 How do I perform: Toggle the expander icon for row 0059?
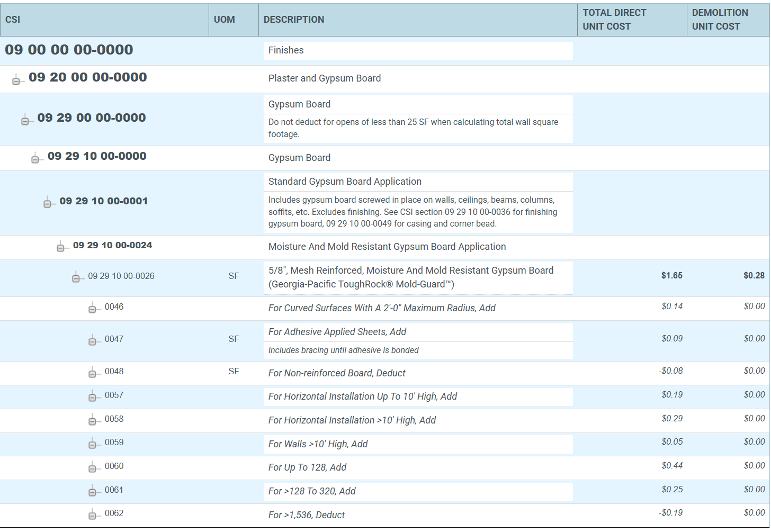tap(92, 445)
